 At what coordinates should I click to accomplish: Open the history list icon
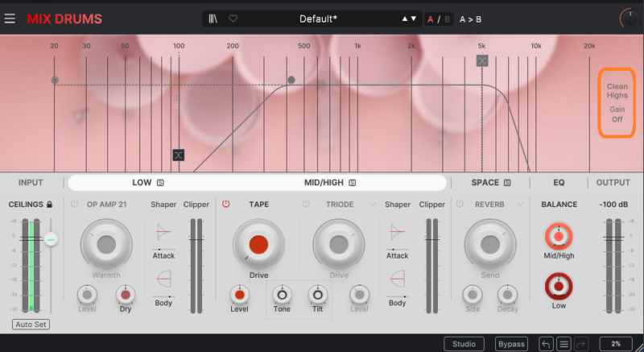[x=564, y=344]
